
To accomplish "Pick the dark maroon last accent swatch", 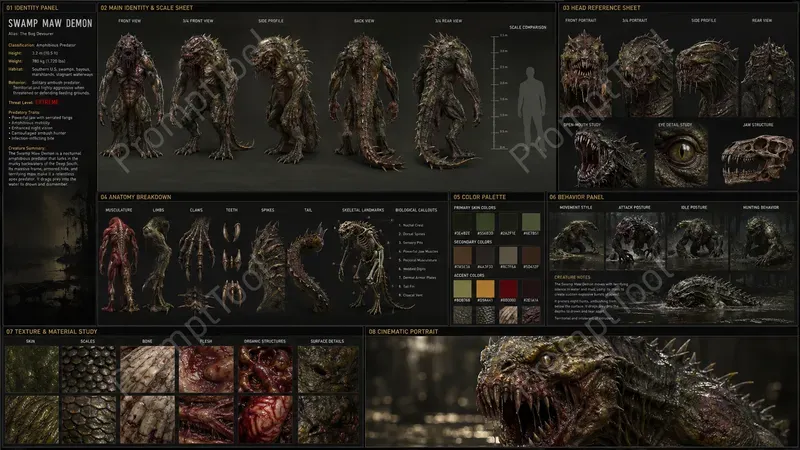I will click(x=531, y=289).
